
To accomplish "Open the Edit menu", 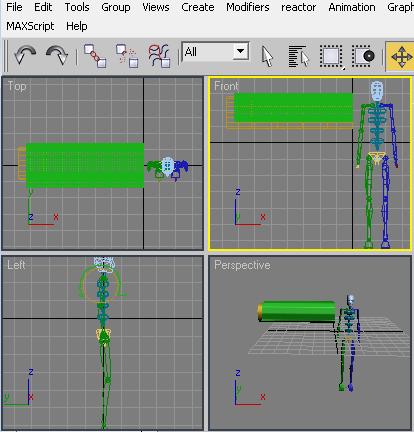I will [43, 7].
